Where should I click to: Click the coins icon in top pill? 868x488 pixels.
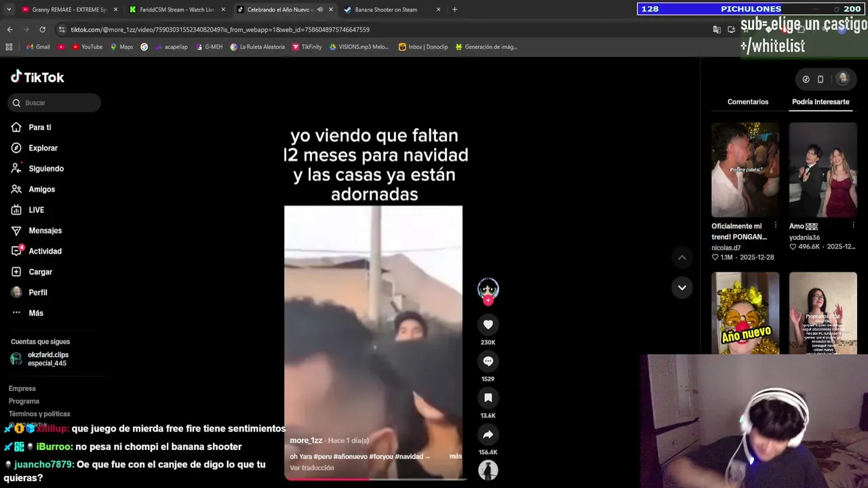(806, 79)
